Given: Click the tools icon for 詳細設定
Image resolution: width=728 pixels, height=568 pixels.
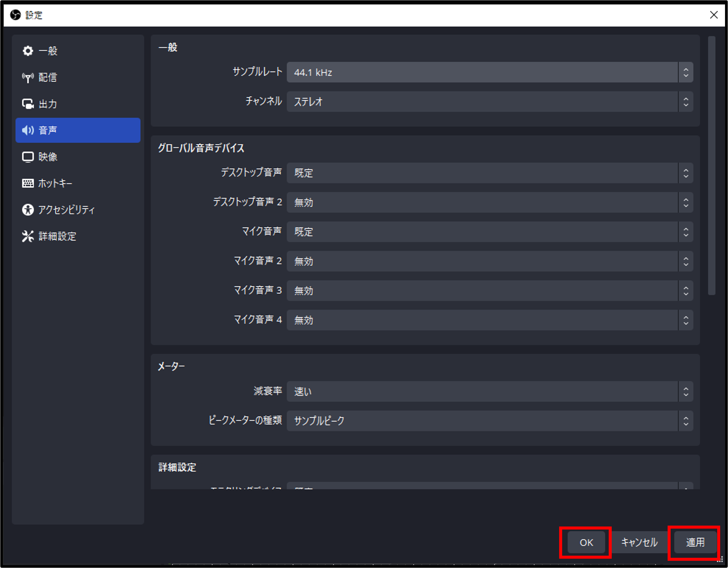Looking at the screenshot, I should pos(28,236).
